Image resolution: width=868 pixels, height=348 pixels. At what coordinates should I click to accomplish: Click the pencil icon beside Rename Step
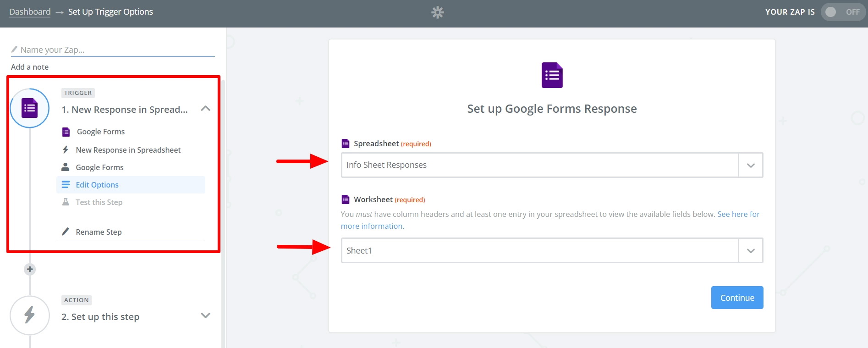click(x=66, y=232)
